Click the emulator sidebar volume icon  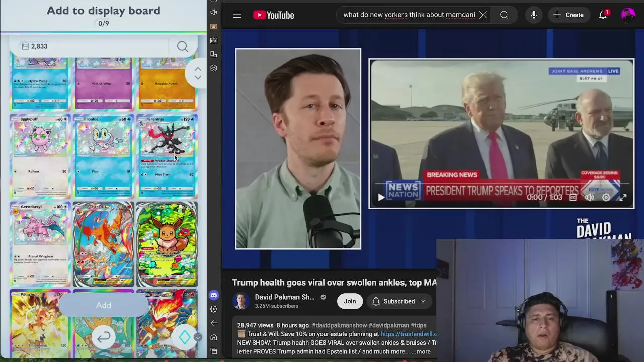(214, 12)
